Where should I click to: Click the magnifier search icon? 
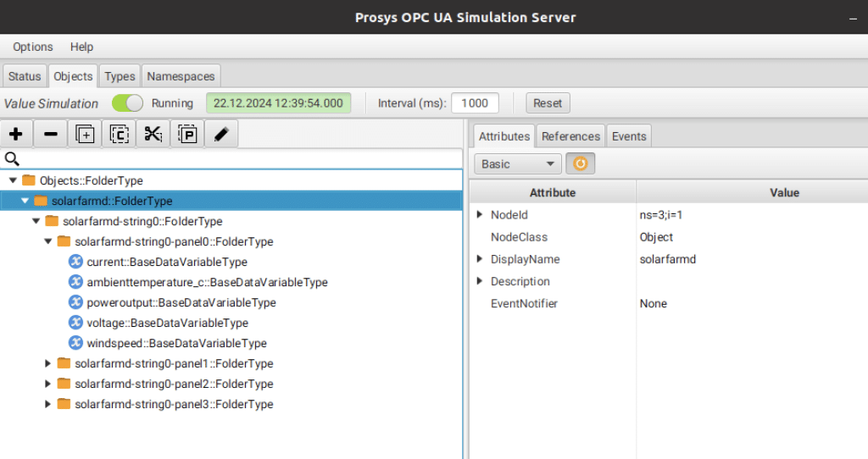pyautogui.click(x=12, y=159)
